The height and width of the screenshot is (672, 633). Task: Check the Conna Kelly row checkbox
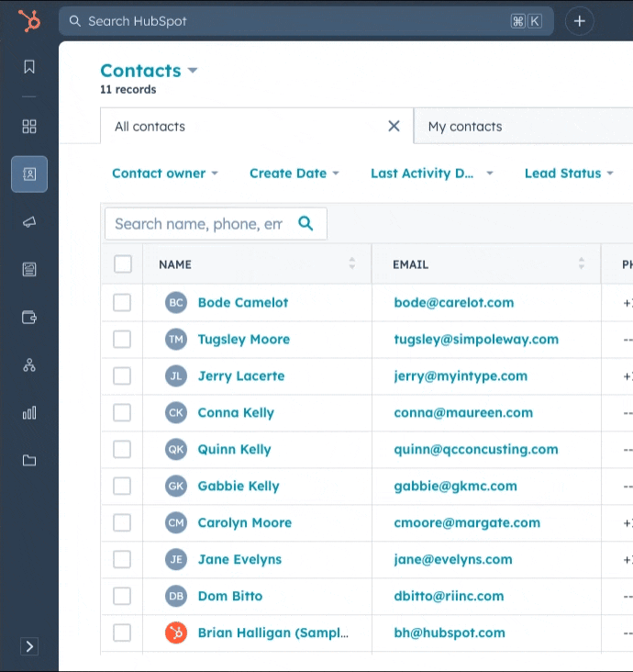point(122,413)
